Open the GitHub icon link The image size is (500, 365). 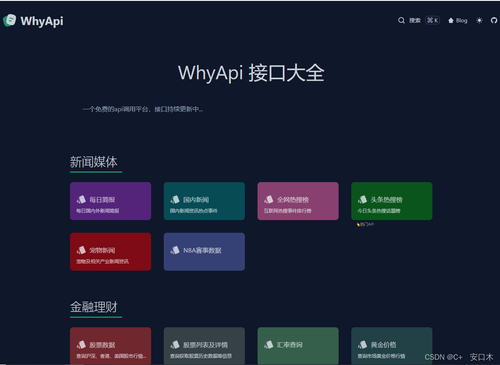point(494,21)
